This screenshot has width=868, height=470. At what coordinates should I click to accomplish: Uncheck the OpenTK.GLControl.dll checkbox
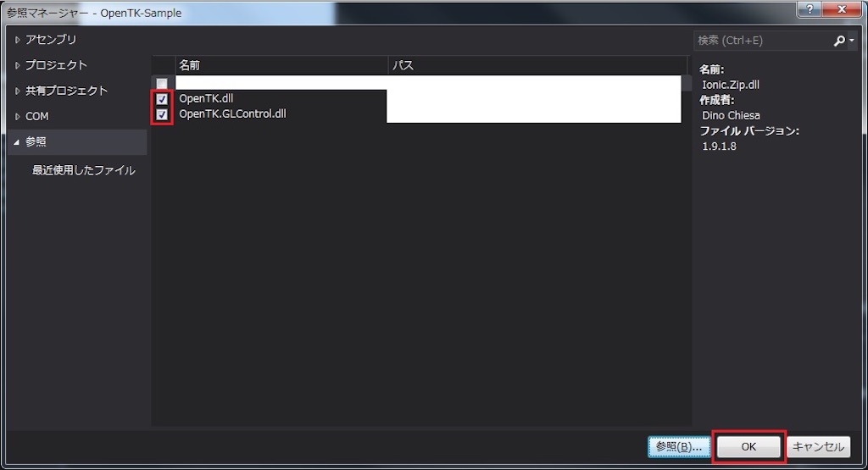[x=162, y=114]
